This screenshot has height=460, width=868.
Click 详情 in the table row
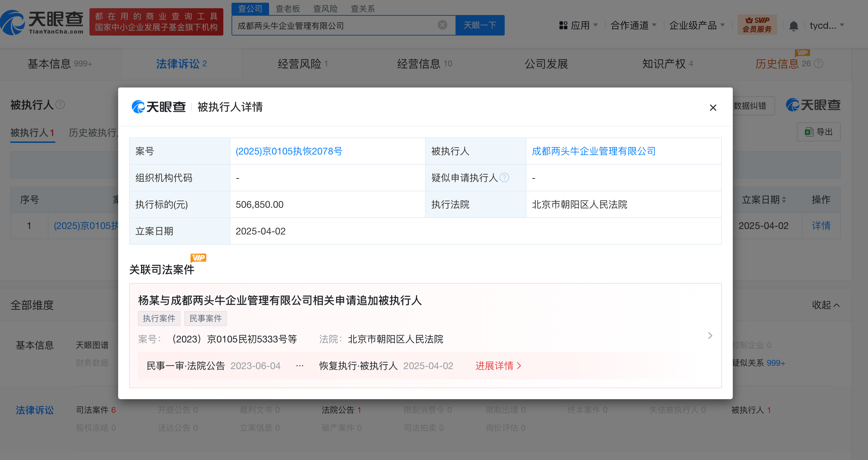(x=821, y=226)
